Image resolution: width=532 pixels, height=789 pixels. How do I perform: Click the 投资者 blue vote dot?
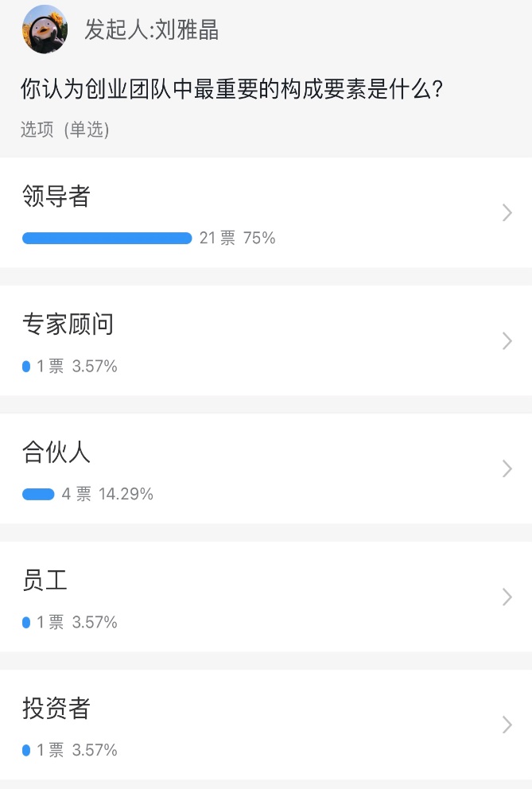click(x=26, y=750)
